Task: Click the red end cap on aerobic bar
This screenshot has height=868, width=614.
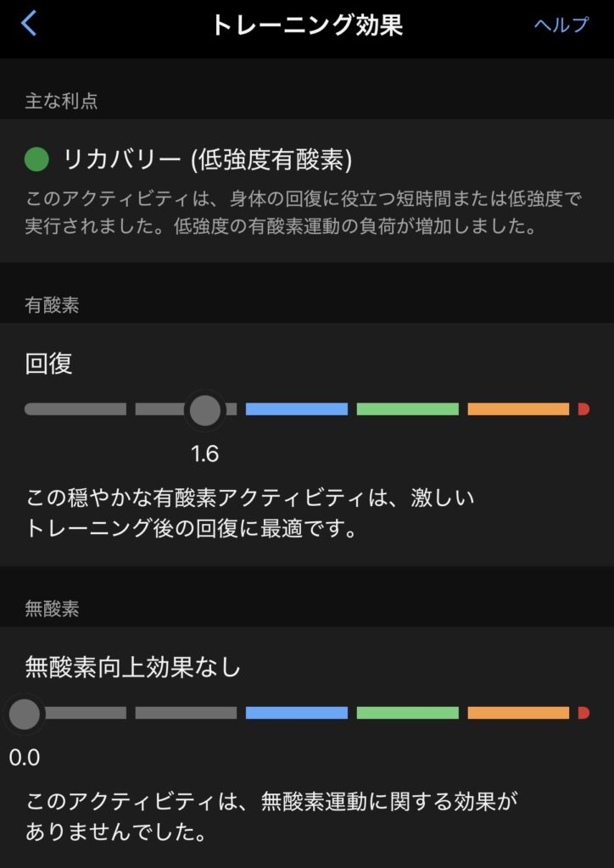Action: pyautogui.click(x=583, y=409)
